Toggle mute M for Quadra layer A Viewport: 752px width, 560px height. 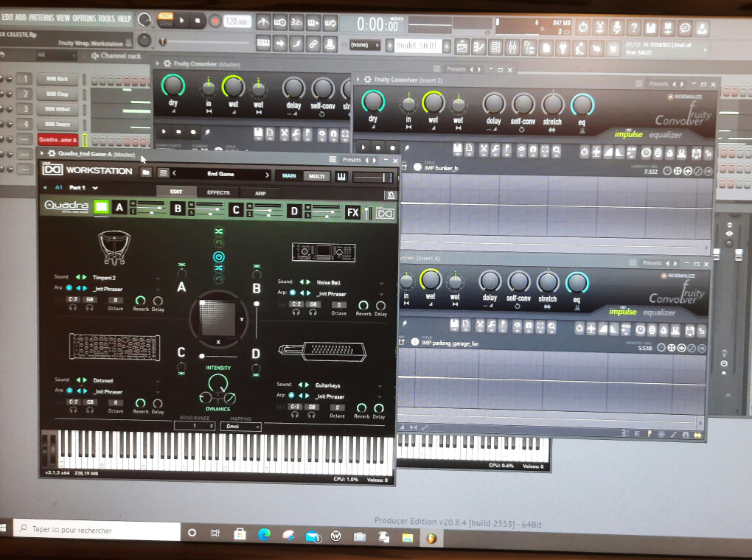coord(133,204)
